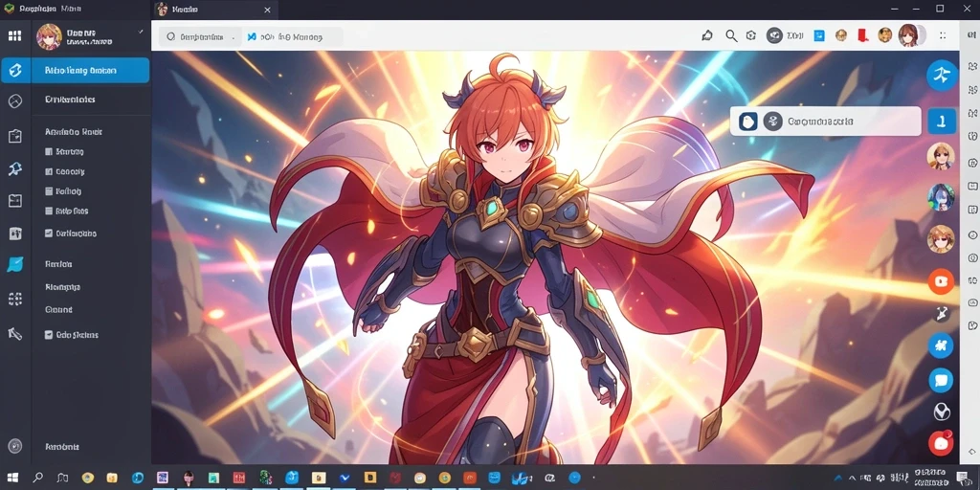Click the blue circular button at top of the floating column

point(942,76)
